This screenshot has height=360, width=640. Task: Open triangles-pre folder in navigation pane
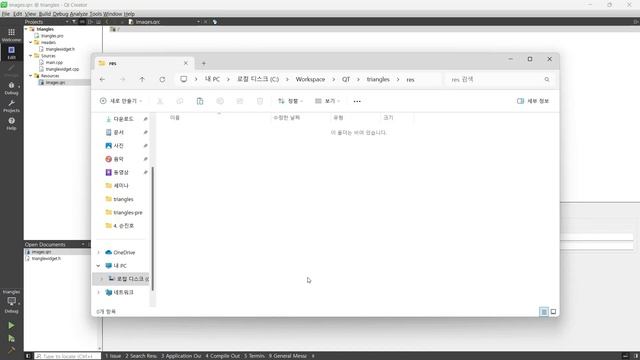pyautogui.click(x=127, y=213)
